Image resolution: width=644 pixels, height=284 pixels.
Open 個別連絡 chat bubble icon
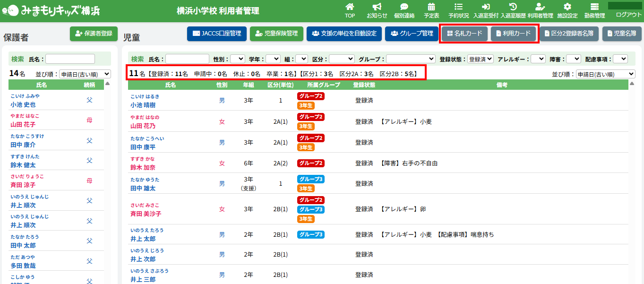(x=404, y=7)
